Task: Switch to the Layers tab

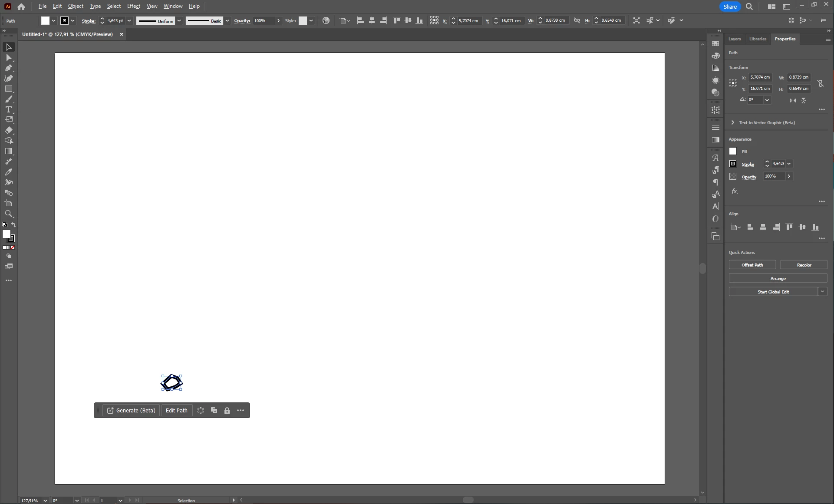Action: tap(734, 39)
